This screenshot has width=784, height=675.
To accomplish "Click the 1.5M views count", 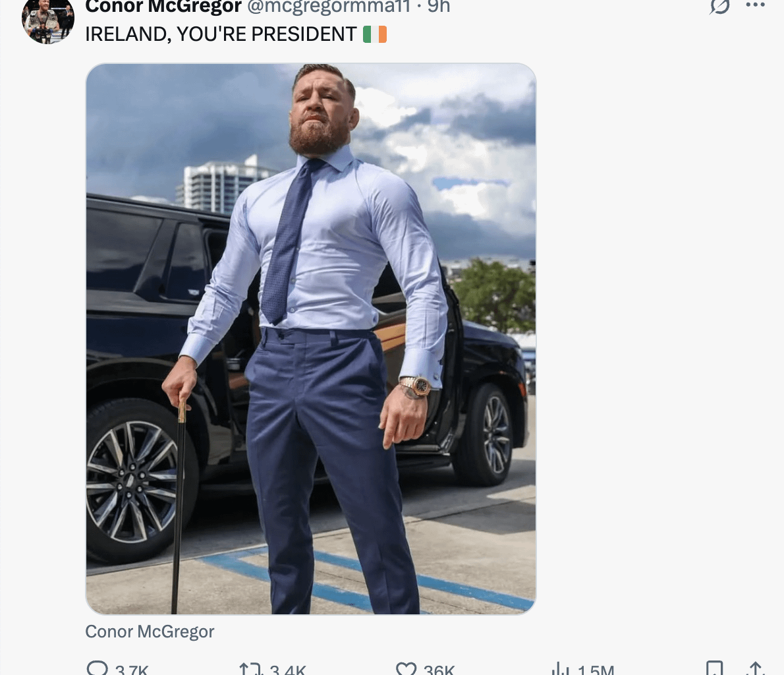I will click(596, 670).
